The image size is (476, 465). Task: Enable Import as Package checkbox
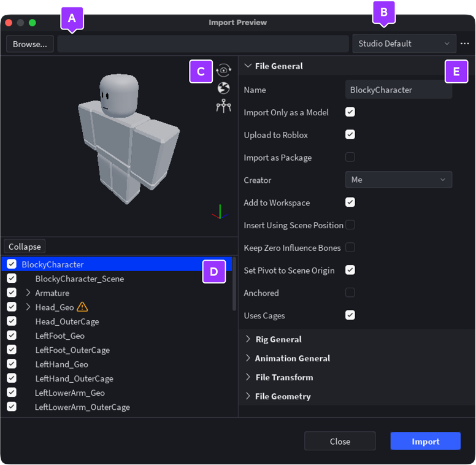350,157
